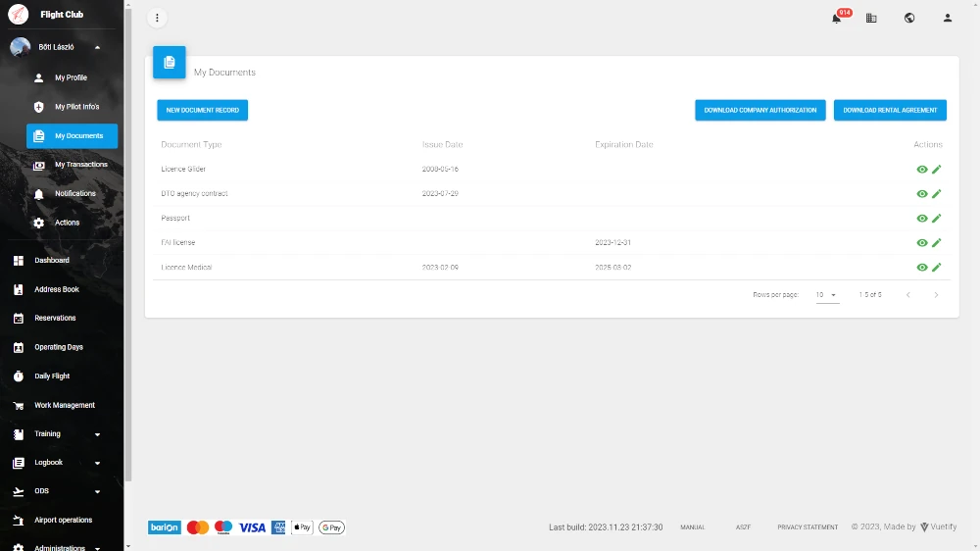Screen dimensions: 980x551
Task: Open the user account icon in the top bar
Action: coord(948,18)
